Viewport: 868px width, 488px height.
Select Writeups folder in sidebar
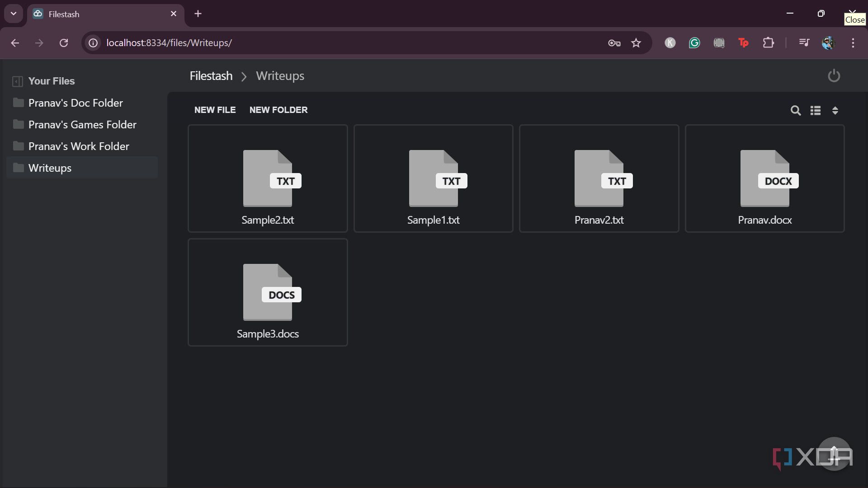(82, 168)
